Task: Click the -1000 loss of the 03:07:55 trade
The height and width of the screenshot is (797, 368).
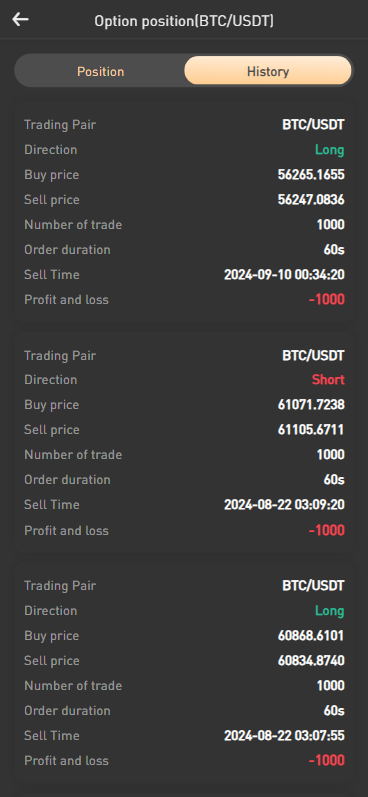Action: tap(327, 760)
